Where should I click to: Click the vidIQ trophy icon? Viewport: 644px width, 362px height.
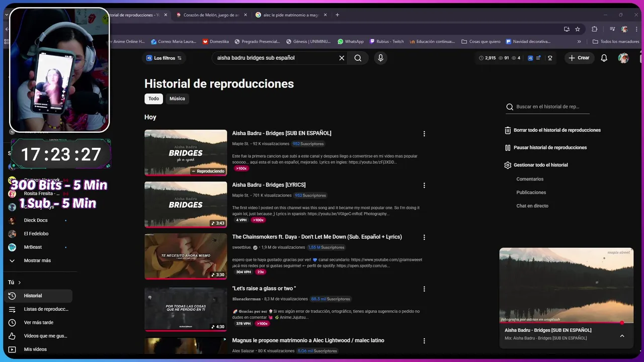550,58
